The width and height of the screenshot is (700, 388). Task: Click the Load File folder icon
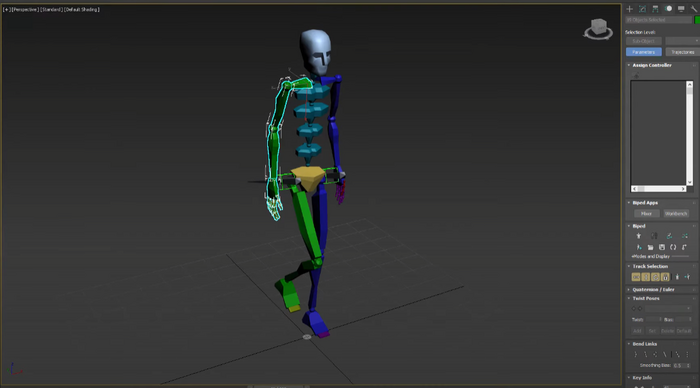[650, 247]
